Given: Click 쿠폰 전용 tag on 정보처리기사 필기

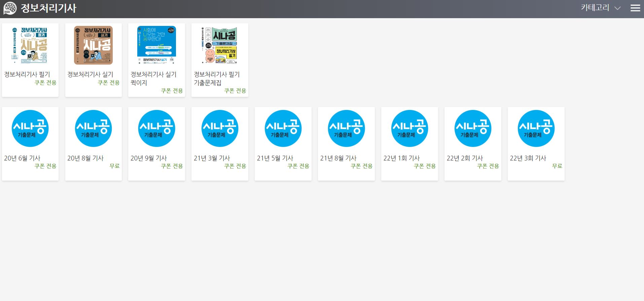Looking at the screenshot, I should [x=45, y=83].
